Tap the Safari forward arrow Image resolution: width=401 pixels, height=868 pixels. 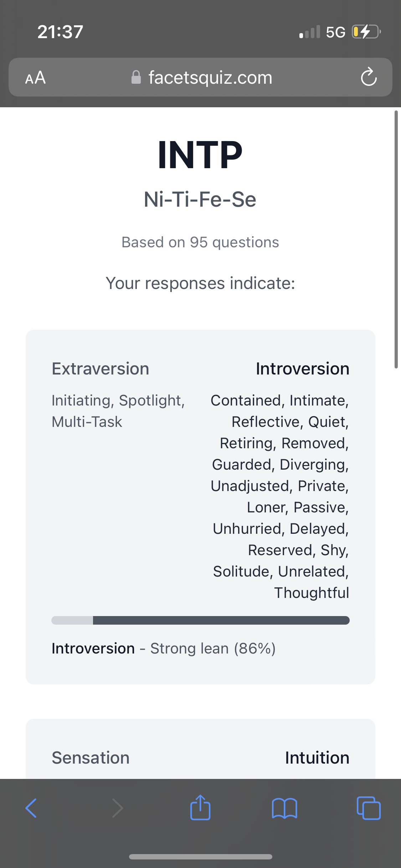117,808
